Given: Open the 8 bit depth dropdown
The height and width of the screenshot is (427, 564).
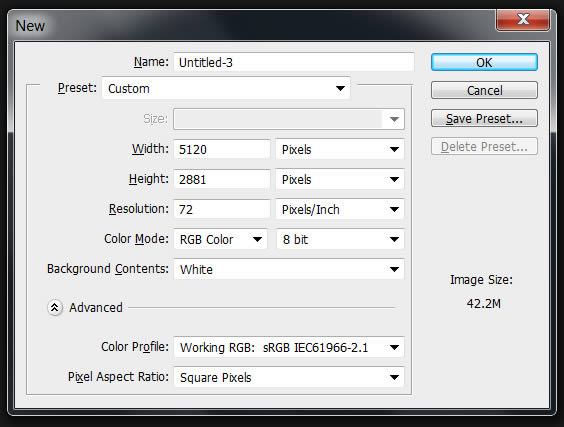Looking at the screenshot, I should coord(340,239).
